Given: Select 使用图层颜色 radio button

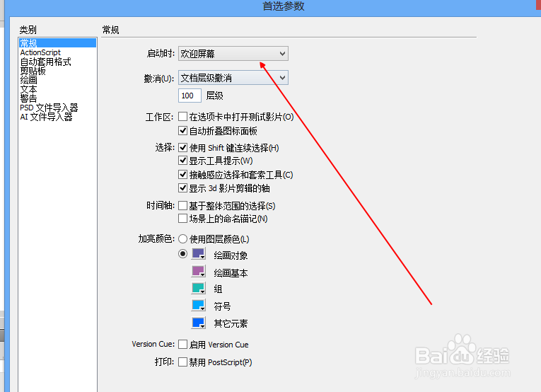Looking at the screenshot, I should [x=183, y=238].
